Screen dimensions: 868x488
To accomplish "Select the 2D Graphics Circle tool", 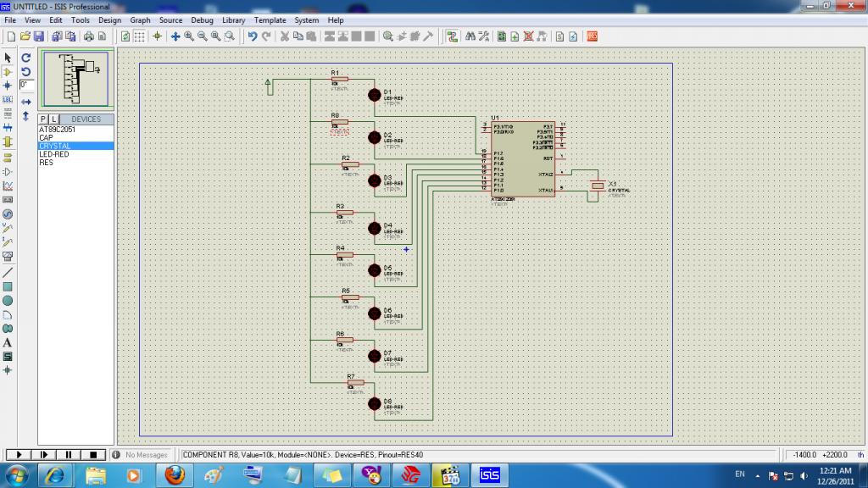I will coord(8,301).
